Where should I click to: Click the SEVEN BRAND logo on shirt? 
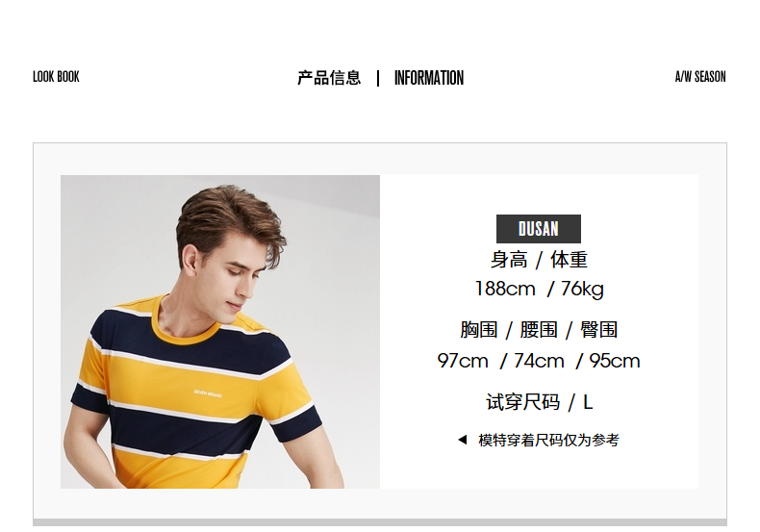click(208, 393)
